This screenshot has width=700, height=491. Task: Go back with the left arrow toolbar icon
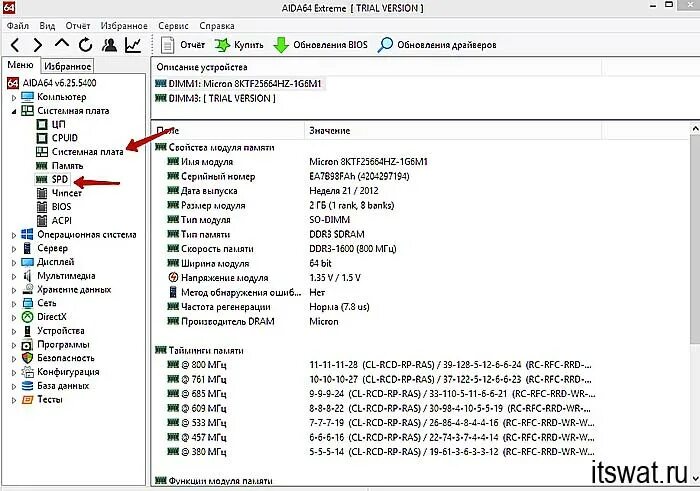tap(15, 45)
